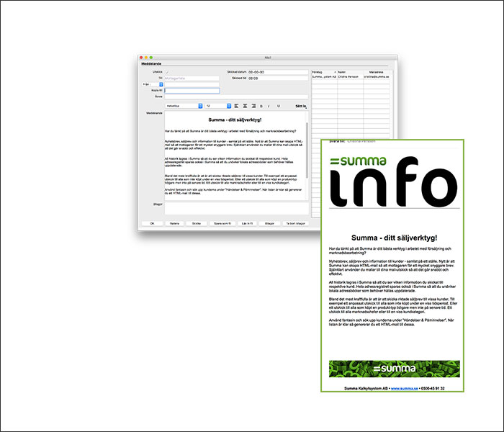Viewport: 504px width, 432px height.
Task: Open the 'Sätt in' insert menu
Action: (x=301, y=106)
